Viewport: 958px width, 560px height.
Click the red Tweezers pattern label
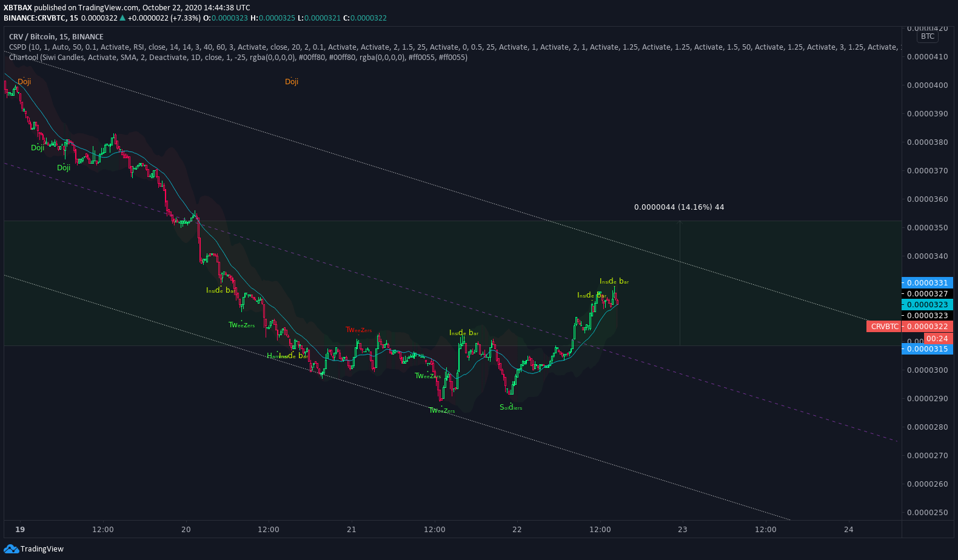coord(359,330)
